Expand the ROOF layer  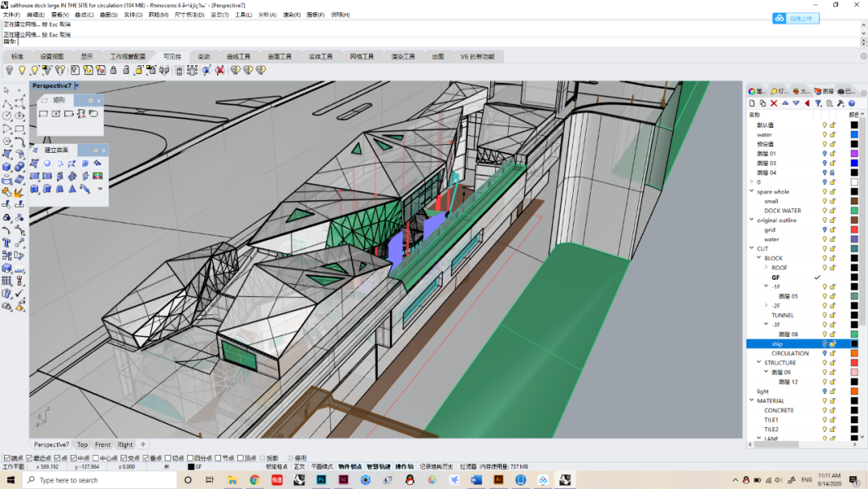coord(767,268)
